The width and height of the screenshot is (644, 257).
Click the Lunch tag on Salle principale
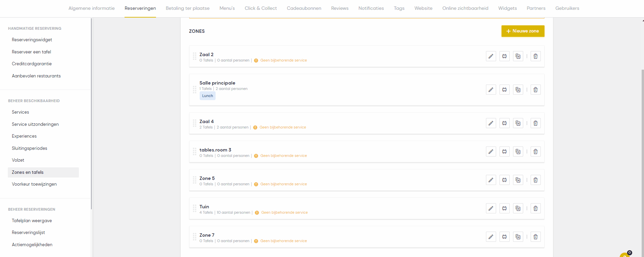tap(207, 96)
